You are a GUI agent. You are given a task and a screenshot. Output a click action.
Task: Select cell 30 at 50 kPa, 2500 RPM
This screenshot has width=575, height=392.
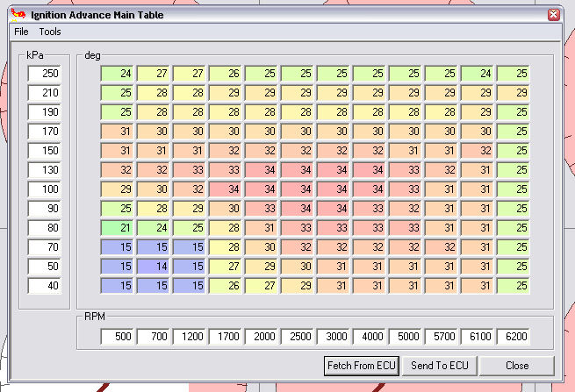point(297,267)
